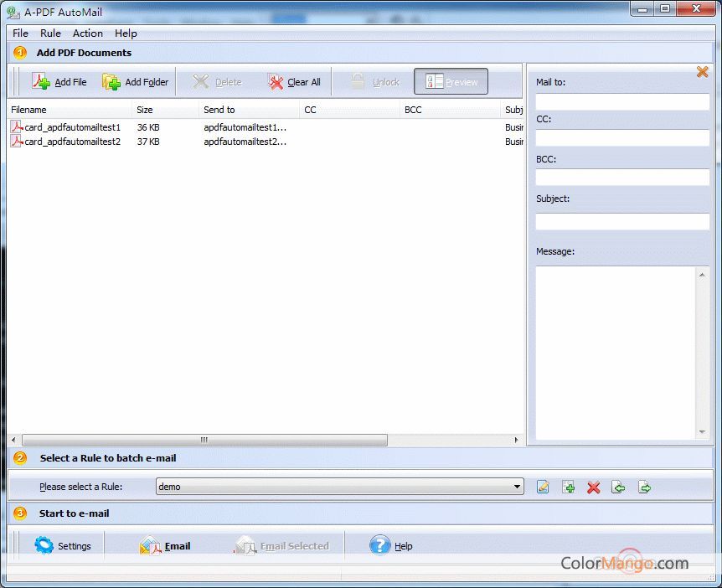Minimize the A-PDF AutoMail window
The height and width of the screenshot is (588, 722).
[642, 9]
